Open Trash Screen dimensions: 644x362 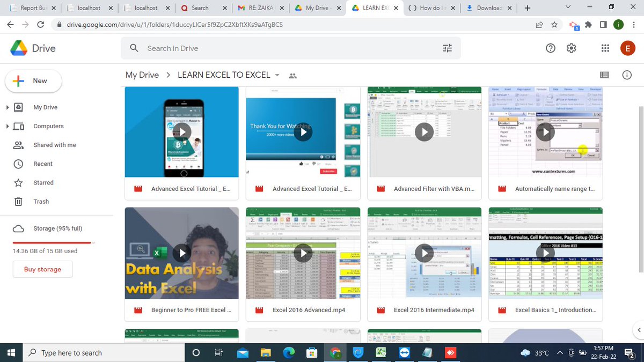point(41,201)
